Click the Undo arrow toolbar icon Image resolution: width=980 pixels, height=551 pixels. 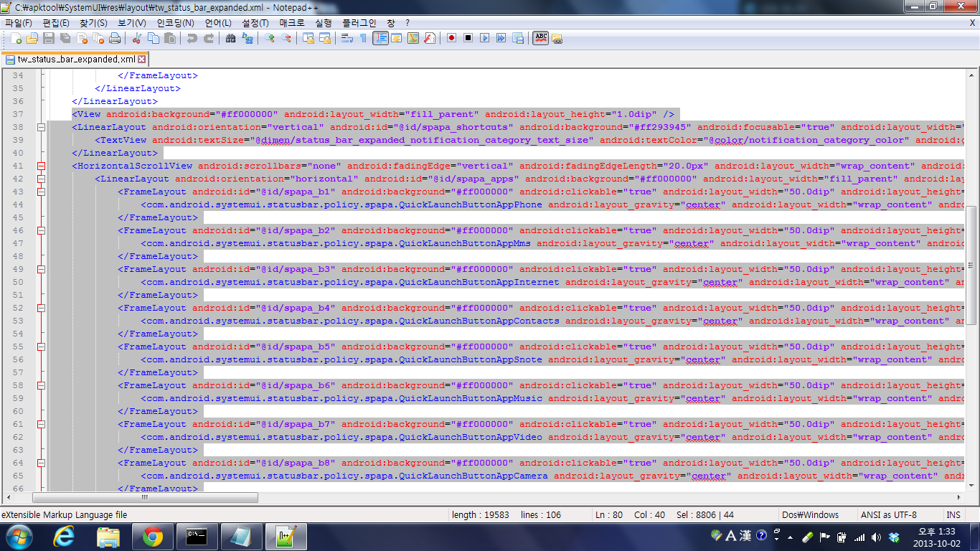192,38
